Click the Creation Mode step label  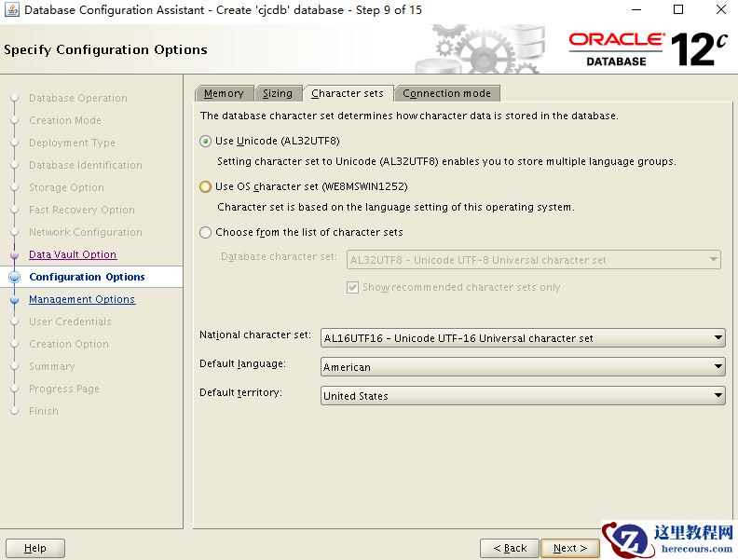65,120
